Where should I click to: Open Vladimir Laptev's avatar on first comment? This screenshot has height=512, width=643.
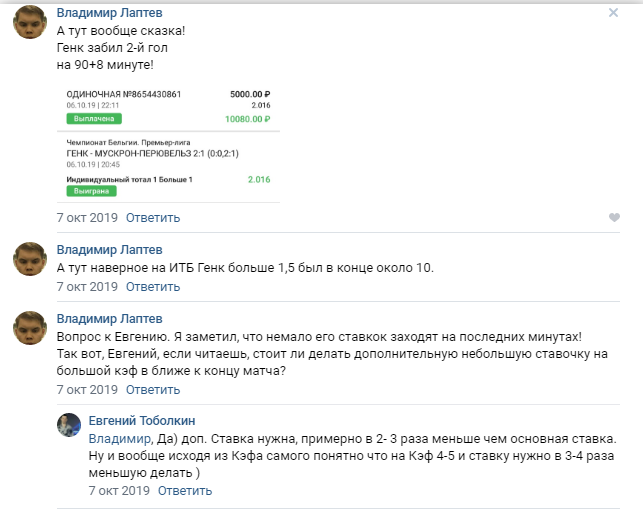(x=30, y=22)
